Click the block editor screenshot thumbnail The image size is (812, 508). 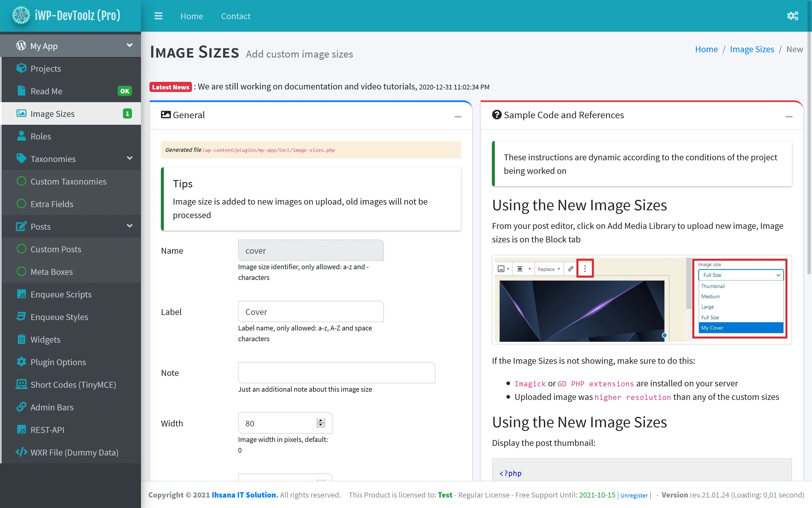[641, 300]
